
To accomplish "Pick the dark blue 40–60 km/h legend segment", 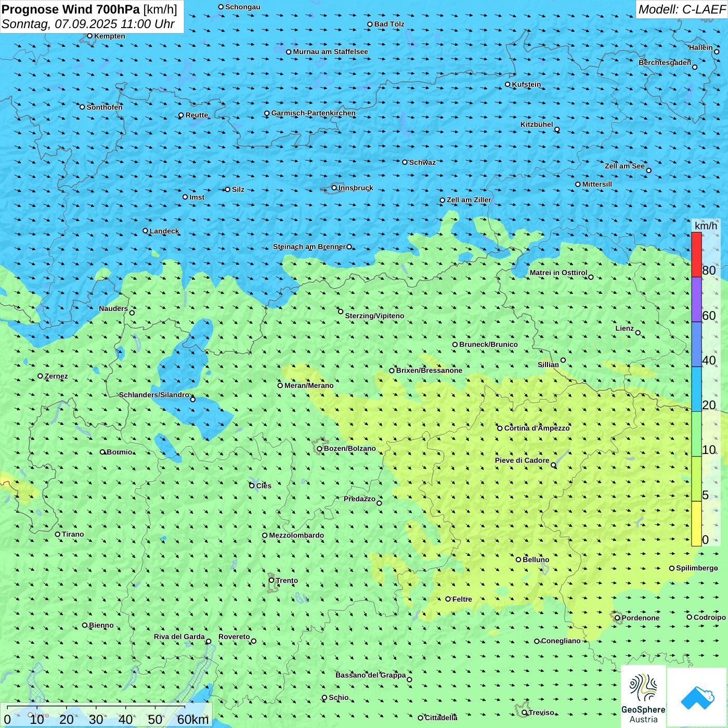I will [696, 344].
